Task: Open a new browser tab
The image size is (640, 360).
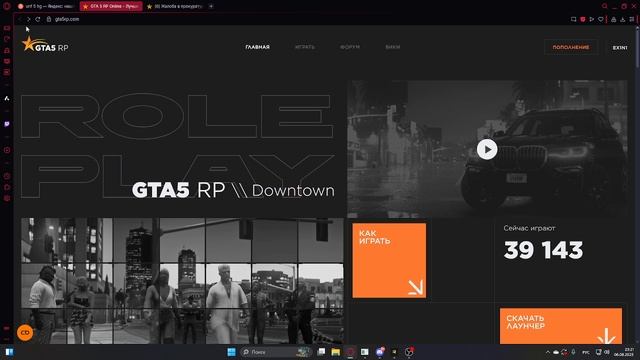Action: coord(211,6)
